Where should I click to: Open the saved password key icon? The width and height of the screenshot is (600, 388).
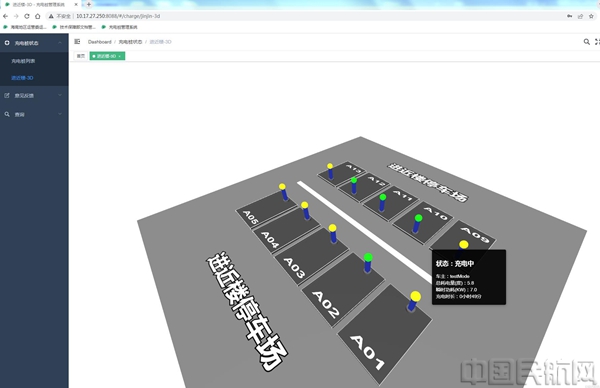tap(569, 16)
